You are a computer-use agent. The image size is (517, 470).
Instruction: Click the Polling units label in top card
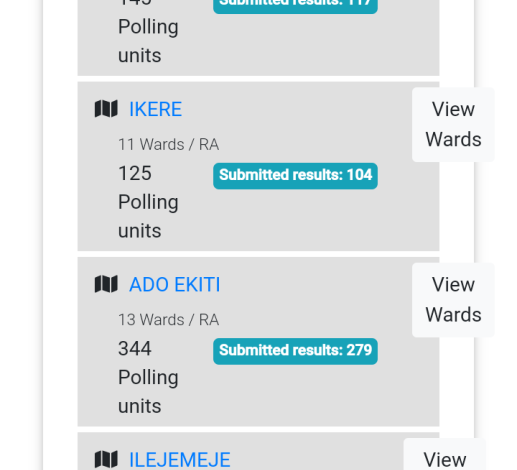(148, 41)
